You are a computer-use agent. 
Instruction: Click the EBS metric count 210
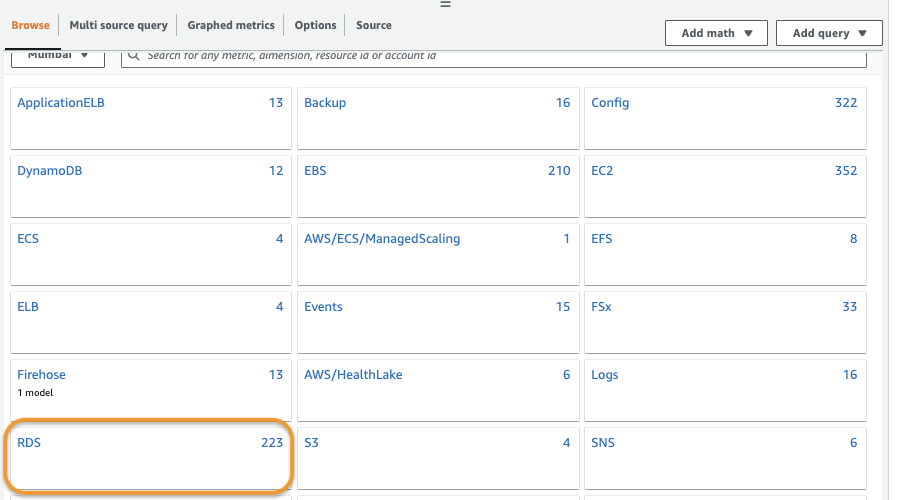[x=559, y=171]
